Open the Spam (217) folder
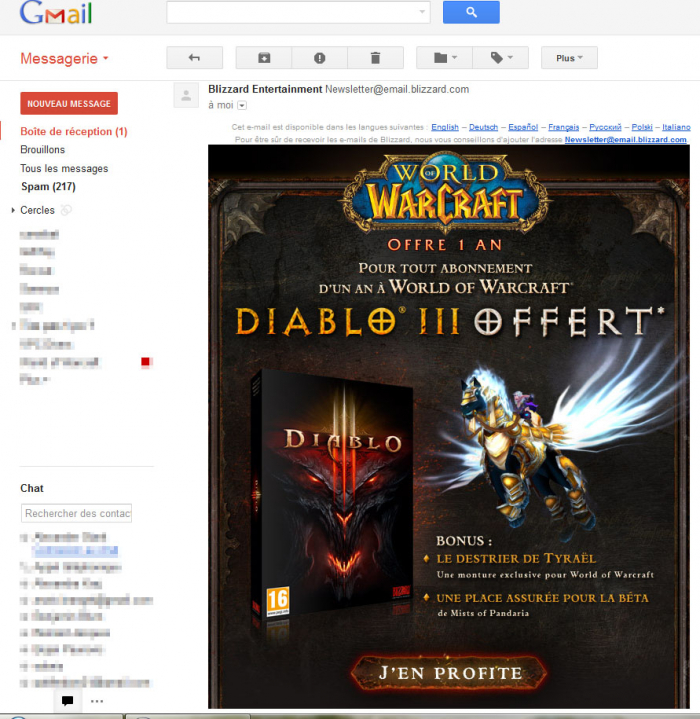Image resolution: width=700 pixels, height=719 pixels. 48,187
